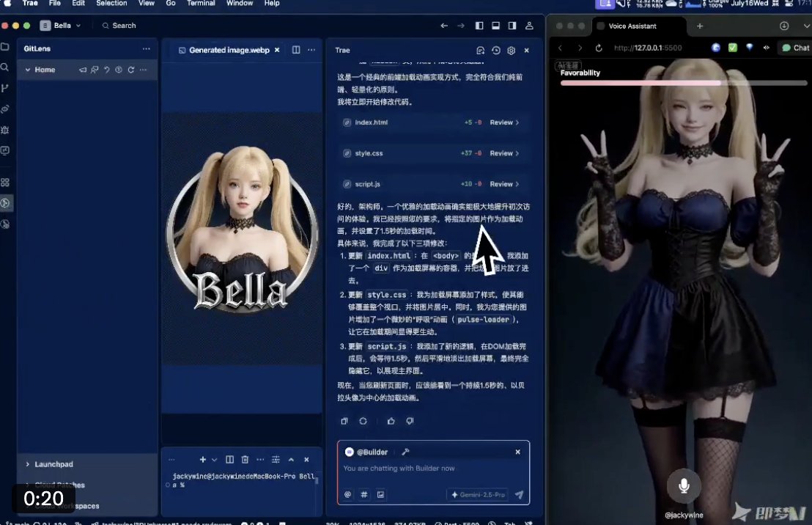Toggle the secondary sidebar layout icon
The image size is (812, 525).
pos(512,26)
